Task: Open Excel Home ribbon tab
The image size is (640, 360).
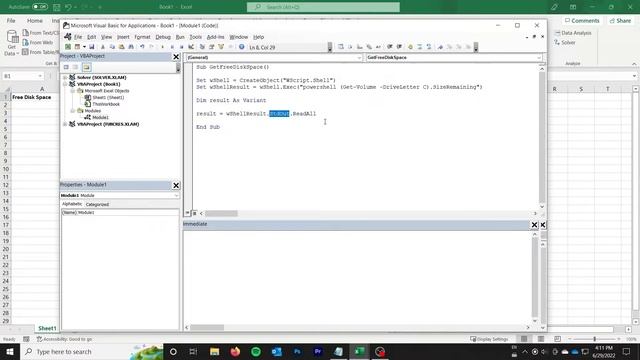Action: [x=35, y=20]
